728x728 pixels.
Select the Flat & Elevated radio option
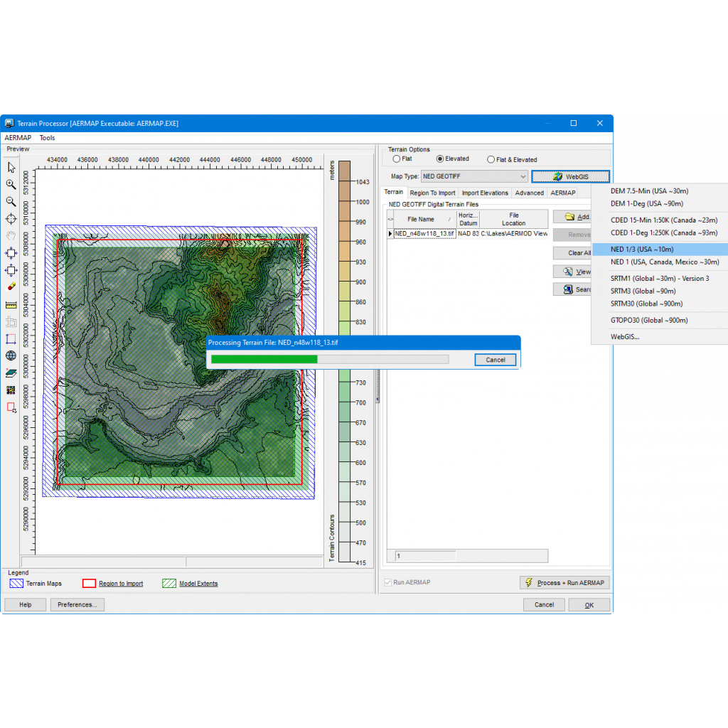point(491,159)
